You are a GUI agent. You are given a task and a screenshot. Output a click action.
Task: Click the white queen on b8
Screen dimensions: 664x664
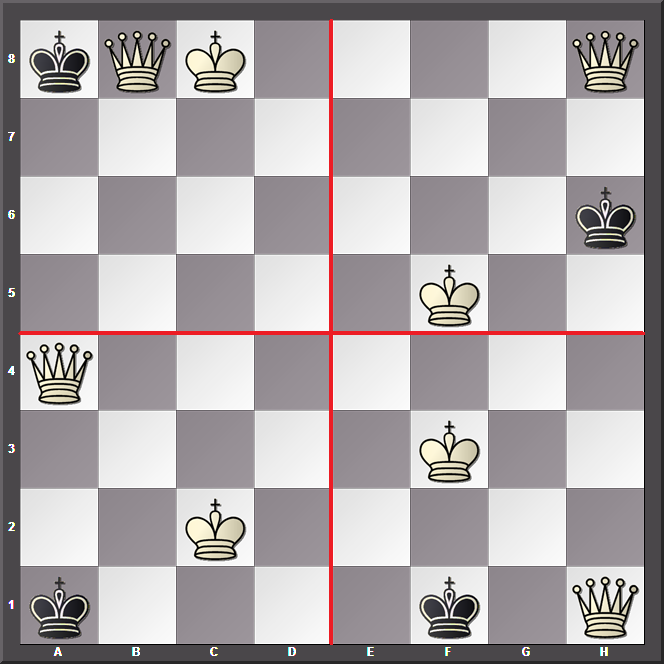tap(137, 60)
